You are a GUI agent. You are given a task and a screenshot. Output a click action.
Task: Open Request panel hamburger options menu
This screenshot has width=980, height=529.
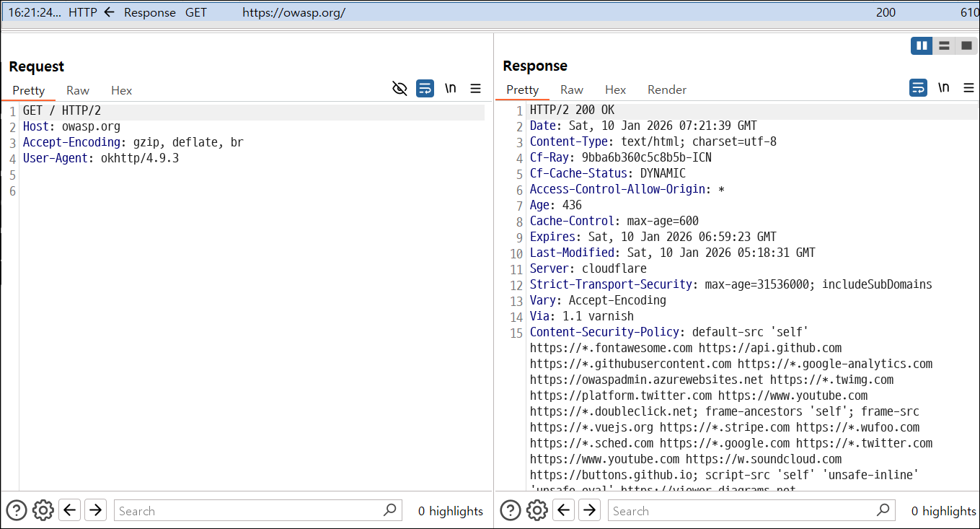pyautogui.click(x=475, y=89)
